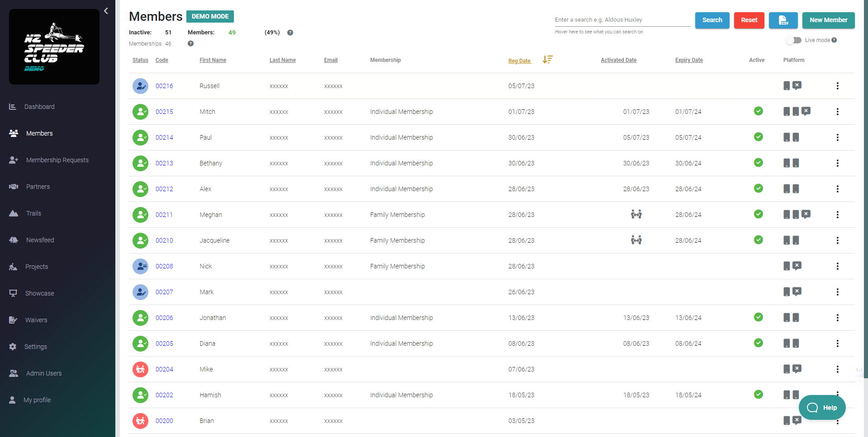
Task: Click Paul's platform phone icons
Action: (791, 137)
